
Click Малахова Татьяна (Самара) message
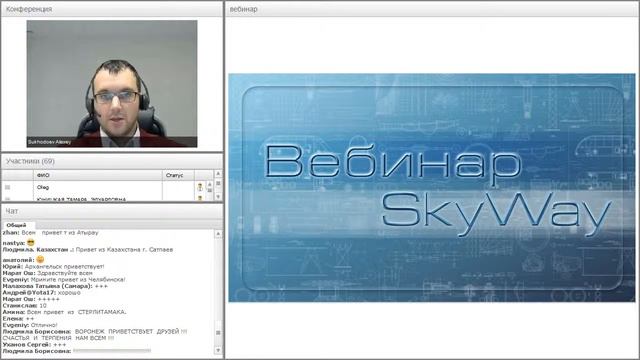pyautogui.click(x=55, y=286)
